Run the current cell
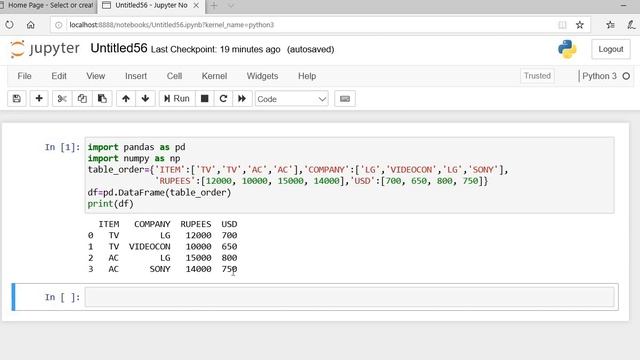This screenshot has height=360, width=640. (177, 99)
